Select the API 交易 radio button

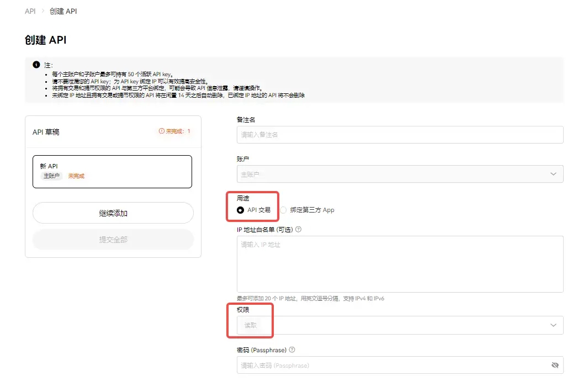pyautogui.click(x=241, y=210)
